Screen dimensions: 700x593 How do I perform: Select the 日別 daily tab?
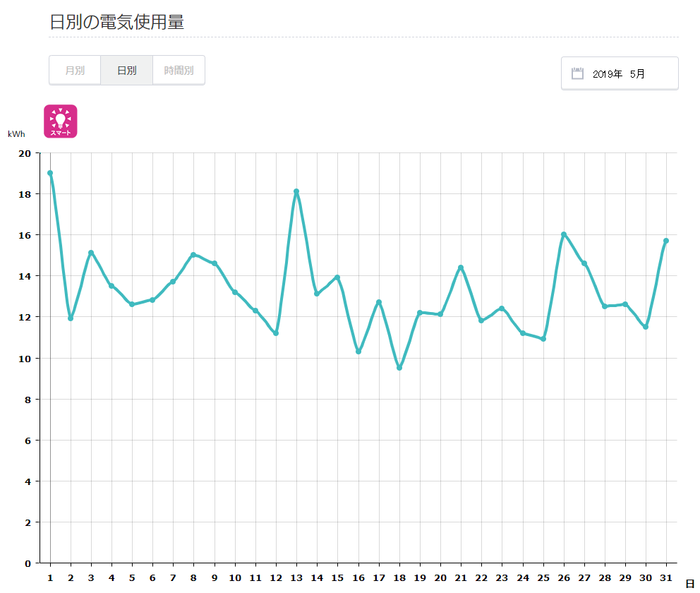127,71
